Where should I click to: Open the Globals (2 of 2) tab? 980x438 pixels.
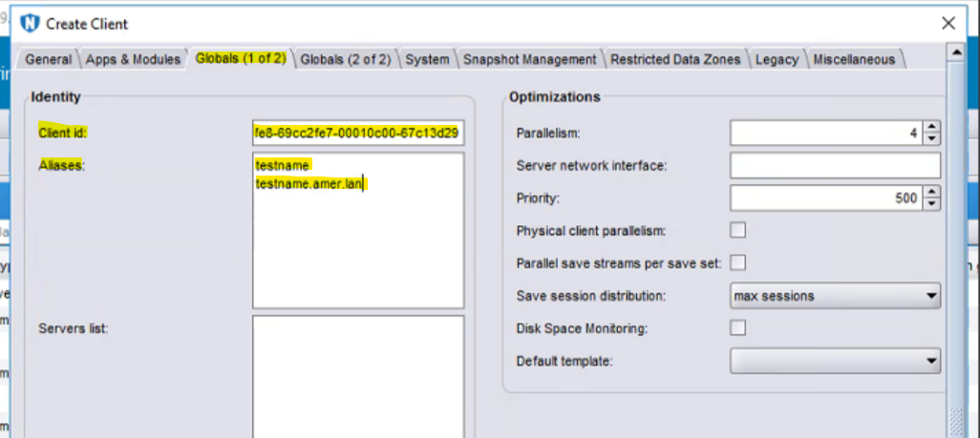pos(345,59)
